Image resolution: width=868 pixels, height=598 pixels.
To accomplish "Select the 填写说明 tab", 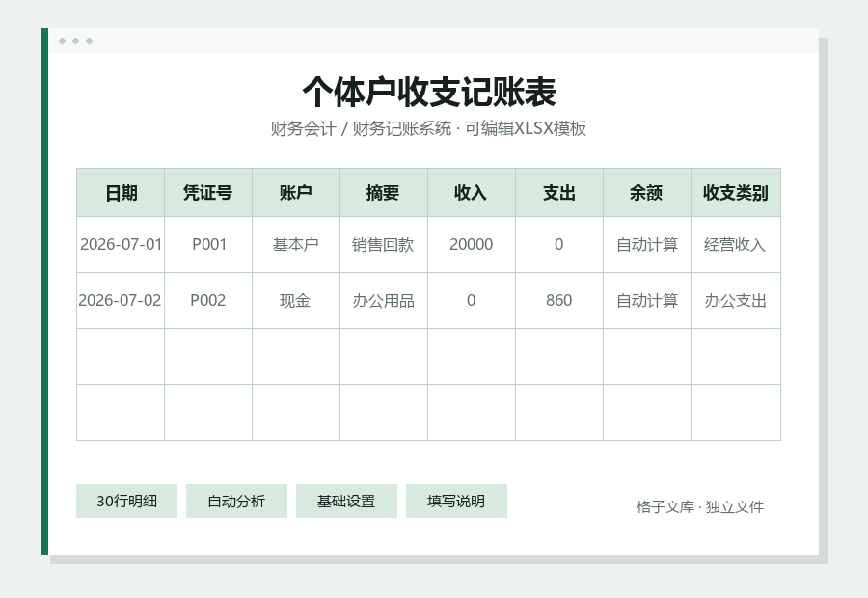I will [x=456, y=502].
